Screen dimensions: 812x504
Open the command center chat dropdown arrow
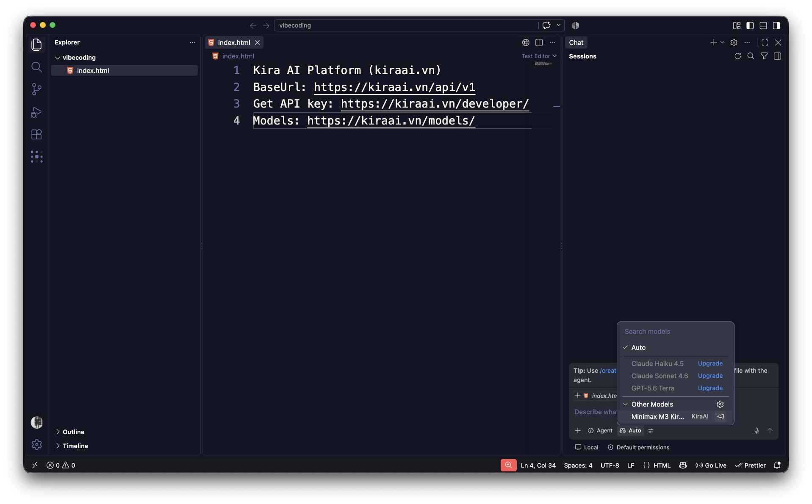coord(559,25)
